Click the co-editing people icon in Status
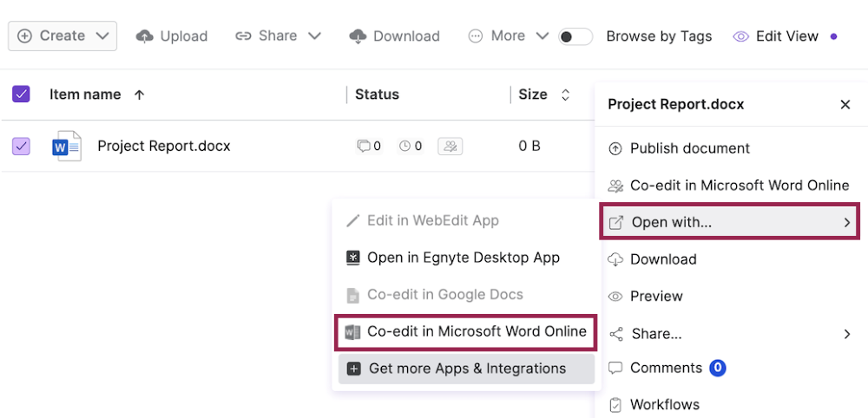Screen dimensions: 868x418 [450, 146]
